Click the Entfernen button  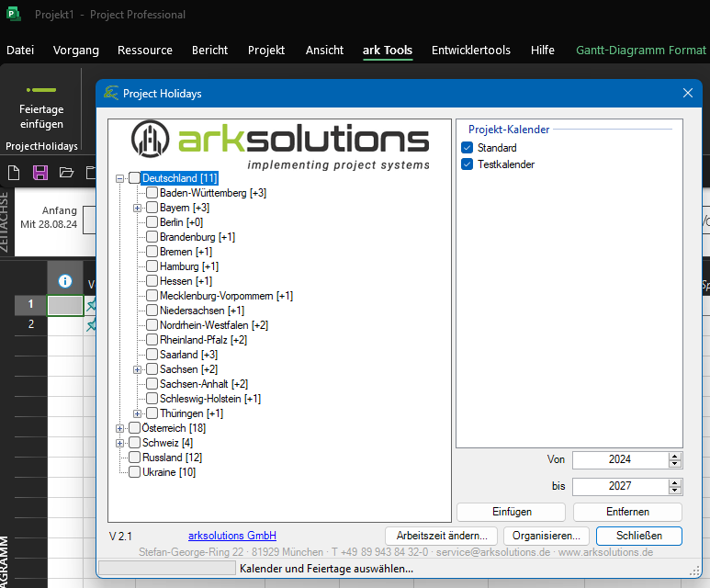pyautogui.click(x=627, y=512)
